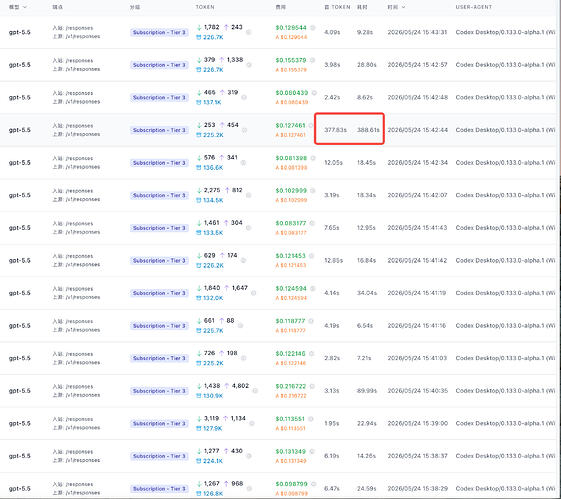This screenshot has width=561, height=499.
Task: Open token info icon beside 1,782 / 243
Action: 249,32
